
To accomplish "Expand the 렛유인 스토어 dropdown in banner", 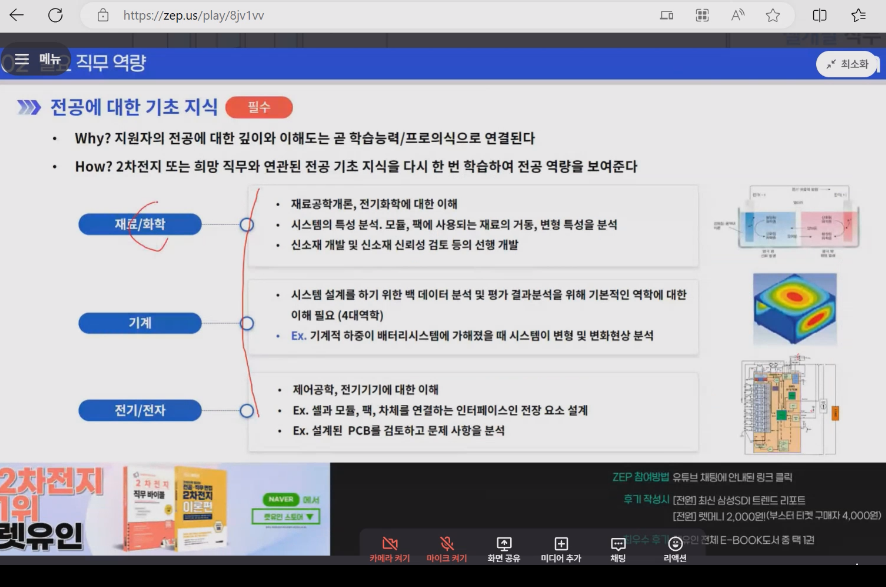I will coord(286,517).
